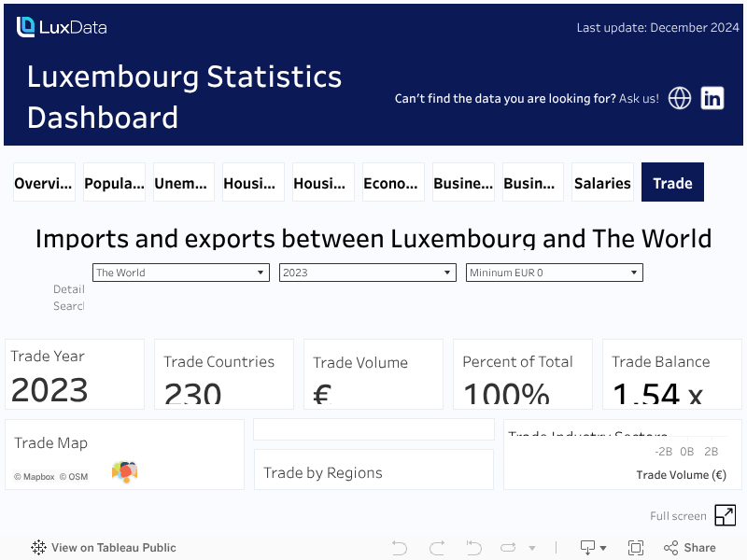Switch to the Salaries tab
The height and width of the screenshot is (560, 747).
pyautogui.click(x=602, y=183)
